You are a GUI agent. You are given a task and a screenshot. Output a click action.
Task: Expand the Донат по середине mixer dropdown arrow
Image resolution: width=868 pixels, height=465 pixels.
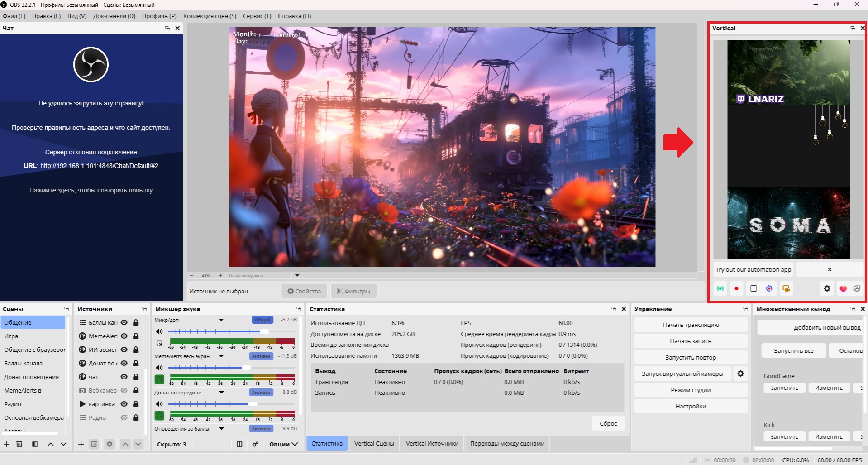tap(221, 393)
